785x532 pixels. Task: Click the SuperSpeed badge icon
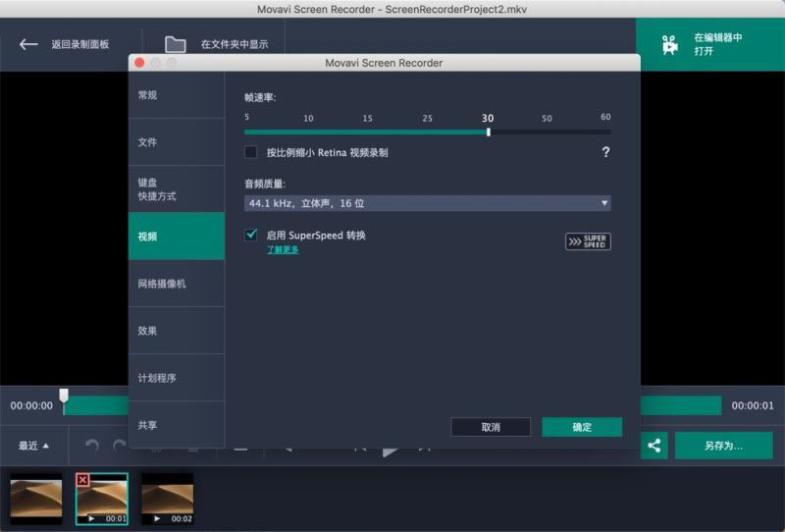coord(588,241)
